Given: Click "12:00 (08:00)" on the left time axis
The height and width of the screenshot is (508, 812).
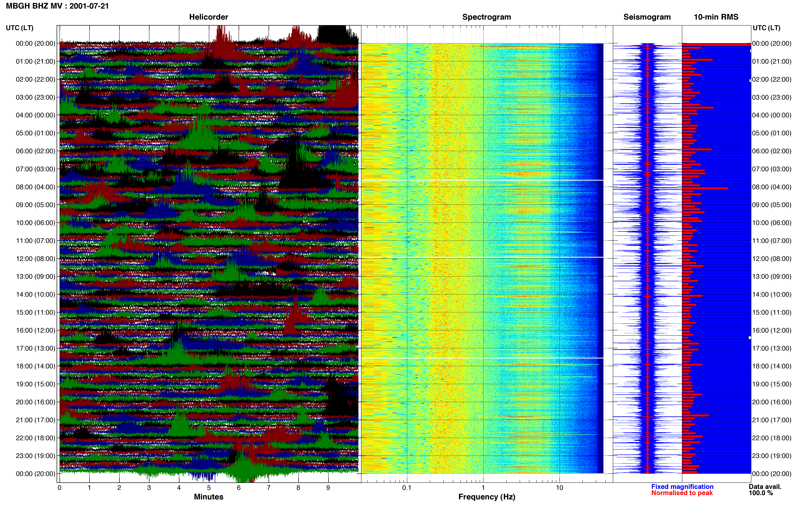Looking at the screenshot, I should [36, 259].
